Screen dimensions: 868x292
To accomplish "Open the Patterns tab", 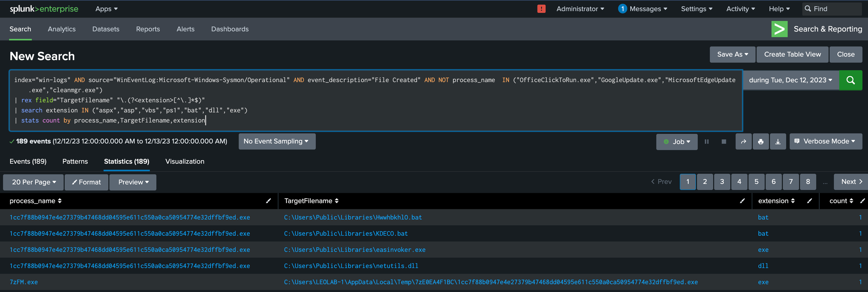I will [x=75, y=161].
